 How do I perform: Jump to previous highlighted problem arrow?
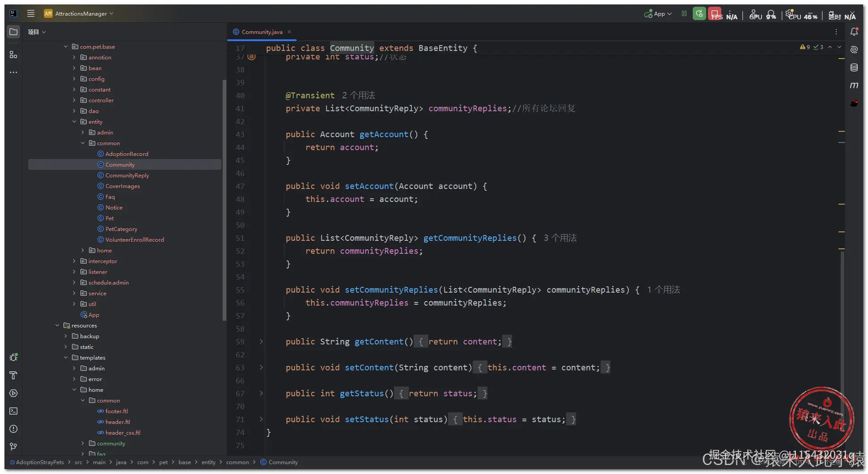click(830, 47)
